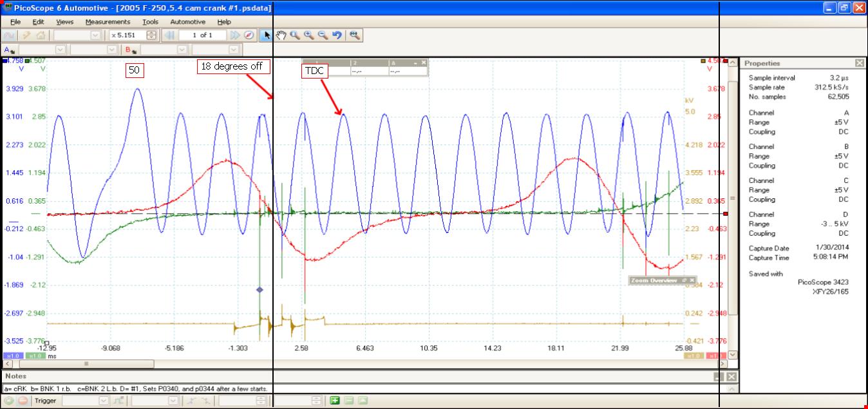Close the ruler legend box

click(x=423, y=62)
